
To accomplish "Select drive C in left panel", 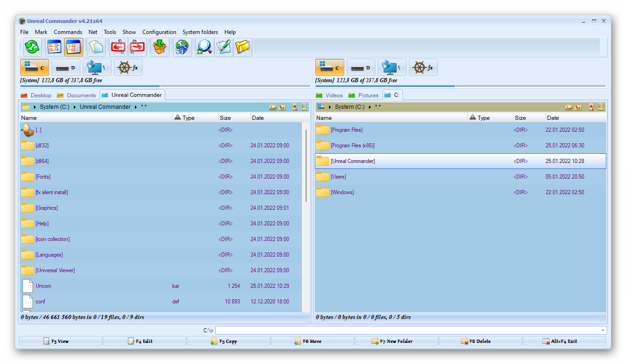I will coord(34,67).
